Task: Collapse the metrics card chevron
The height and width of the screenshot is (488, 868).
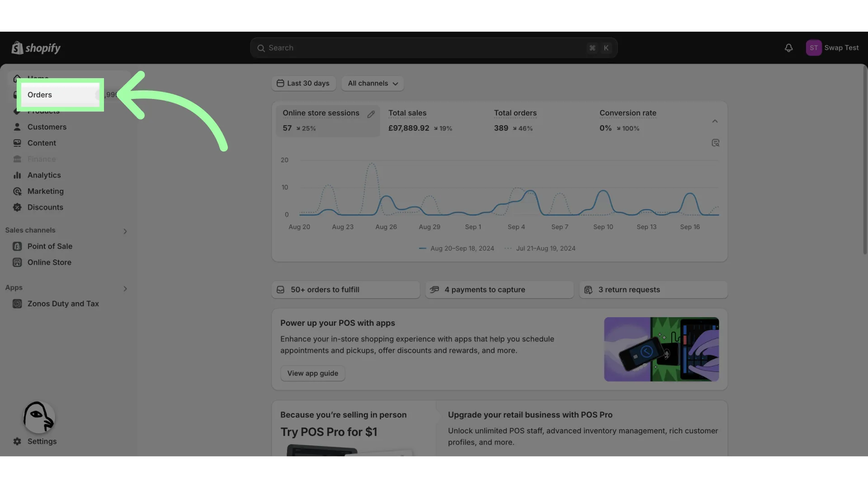Action: [715, 121]
